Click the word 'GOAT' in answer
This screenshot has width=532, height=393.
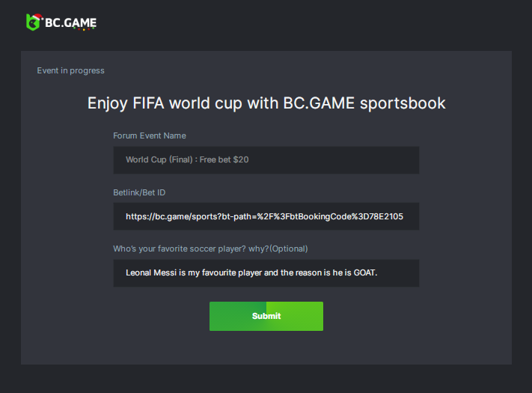(x=364, y=273)
